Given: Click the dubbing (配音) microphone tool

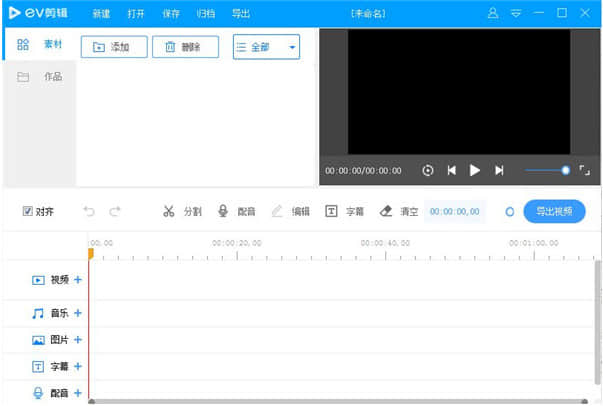Looking at the screenshot, I should [x=237, y=212].
